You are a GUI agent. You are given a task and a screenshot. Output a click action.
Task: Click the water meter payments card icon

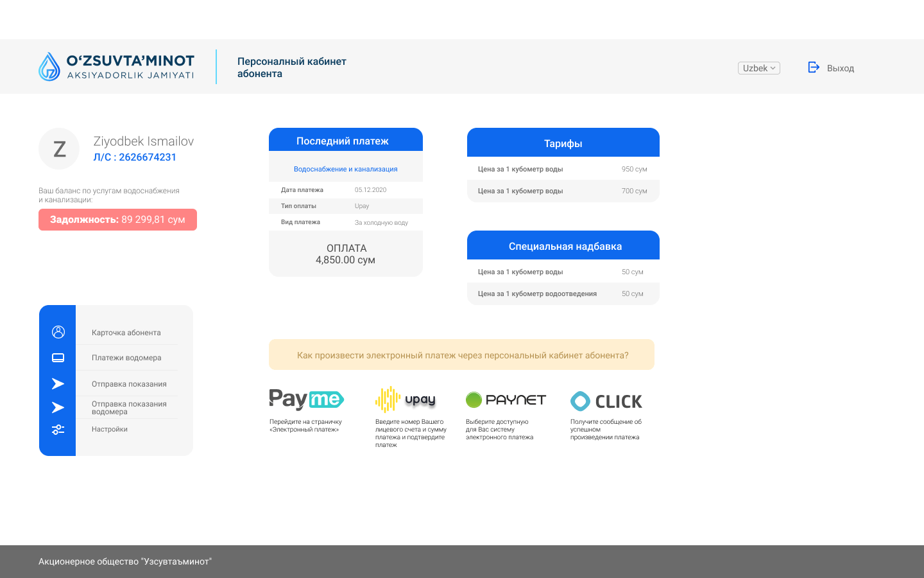point(58,358)
